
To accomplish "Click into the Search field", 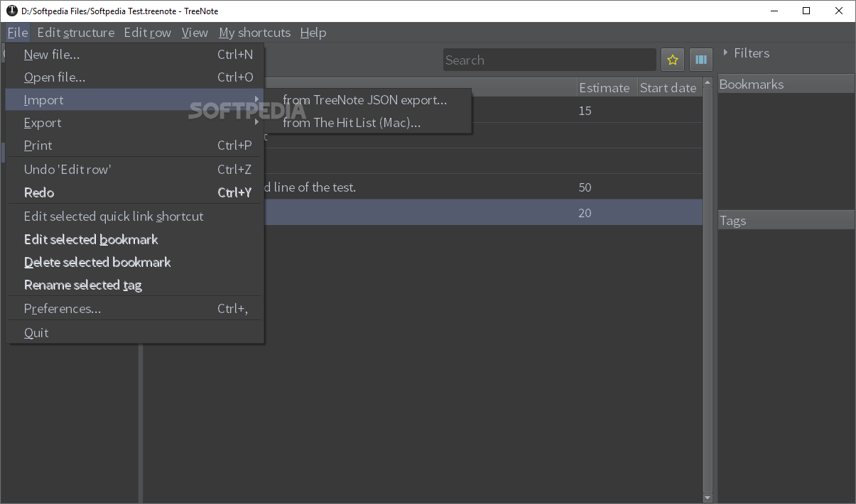I will [550, 60].
